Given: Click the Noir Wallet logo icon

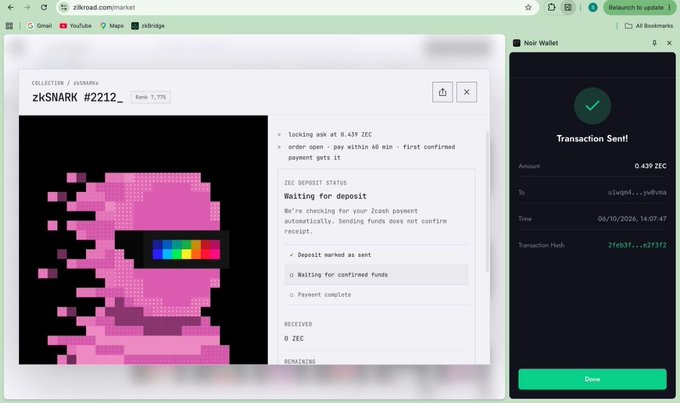Looking at the screenshot, I should pyautogui.click(x=517, y=43).
